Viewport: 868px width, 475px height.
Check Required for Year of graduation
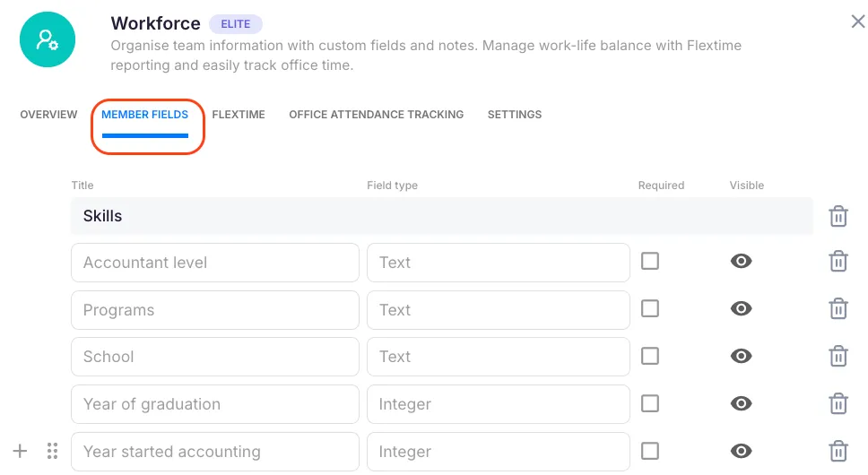[x=650, y=403]
